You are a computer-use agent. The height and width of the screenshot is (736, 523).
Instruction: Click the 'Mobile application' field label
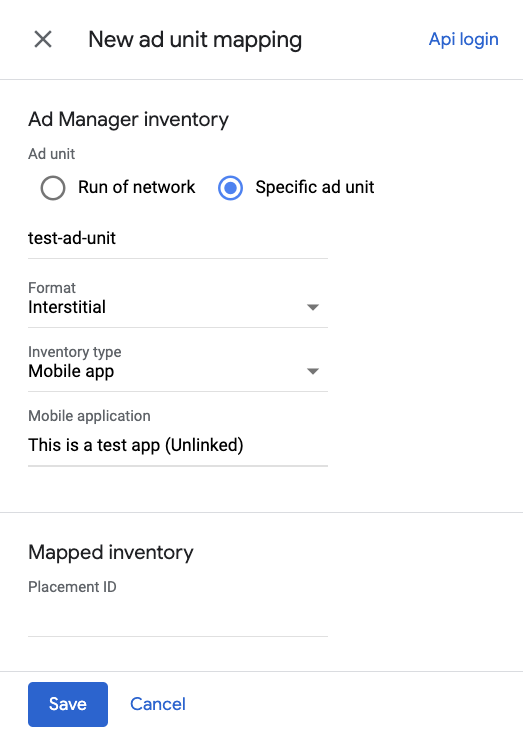coord(89,416)
